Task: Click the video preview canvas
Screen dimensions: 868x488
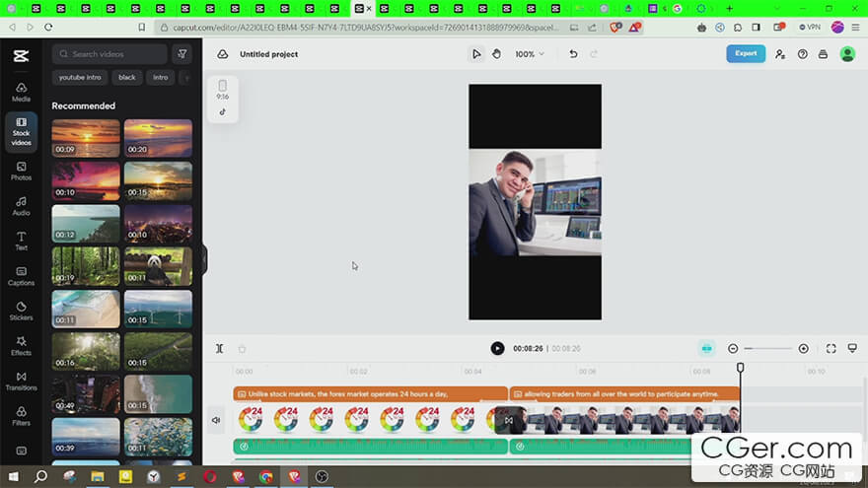Action: 535,202
